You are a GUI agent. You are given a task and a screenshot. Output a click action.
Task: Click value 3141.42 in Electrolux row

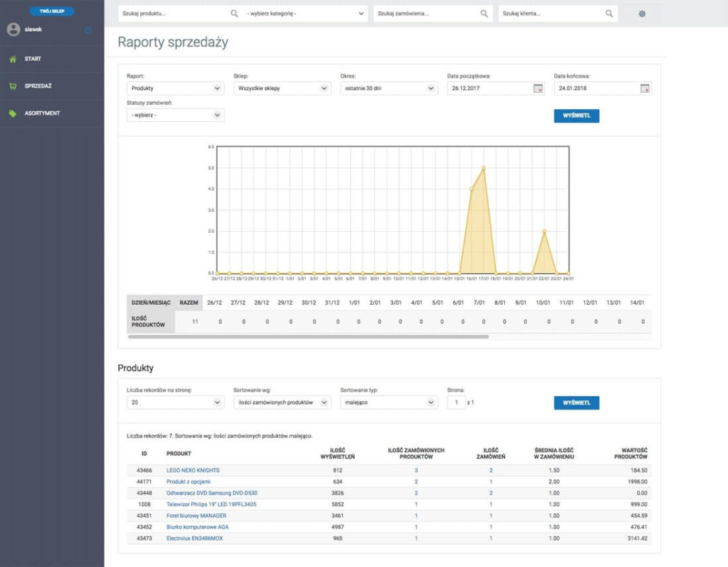637,538
